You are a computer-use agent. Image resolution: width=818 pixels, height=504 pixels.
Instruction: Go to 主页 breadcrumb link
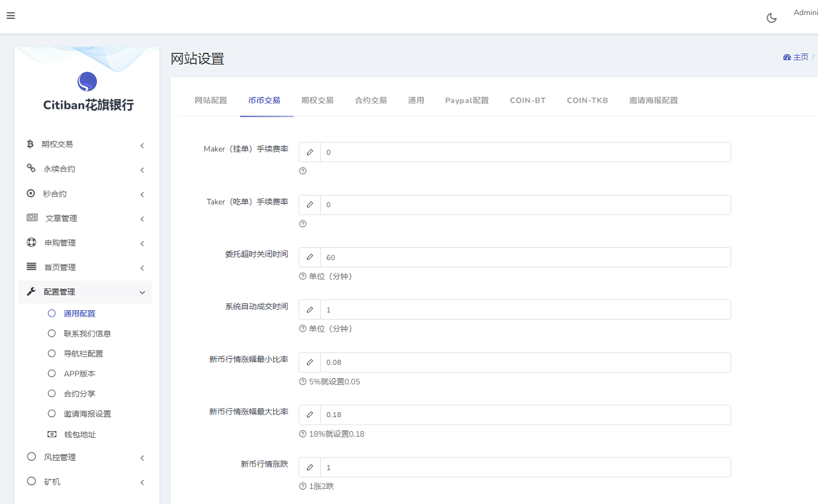click(x=800, y=57)
